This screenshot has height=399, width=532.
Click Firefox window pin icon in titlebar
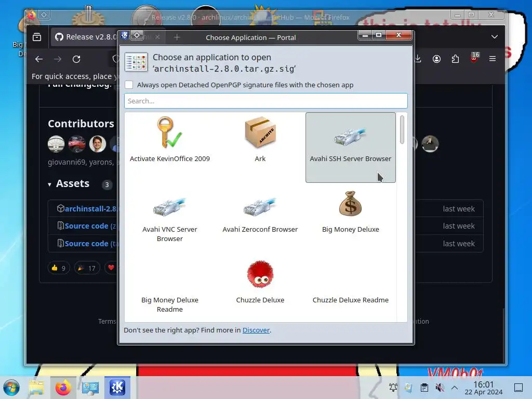[x=44, y=15]
